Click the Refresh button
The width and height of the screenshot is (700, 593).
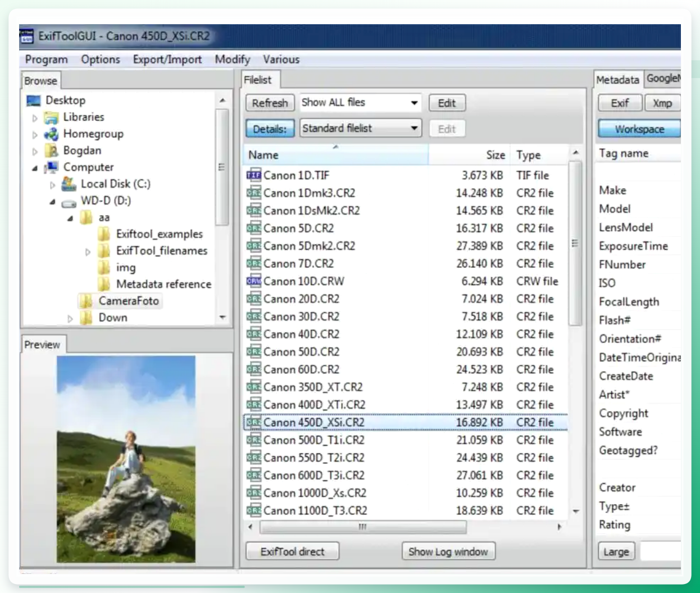(x=270, y=103)
